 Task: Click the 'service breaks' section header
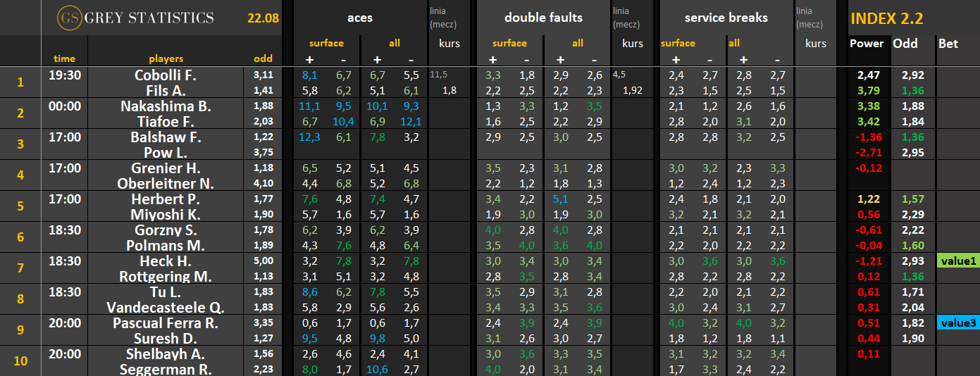point(725,18)
